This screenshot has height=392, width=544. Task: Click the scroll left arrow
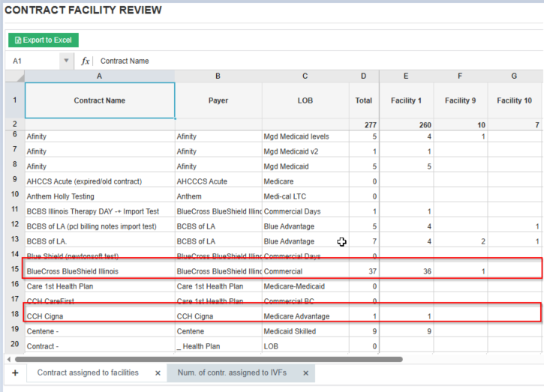[9, 360]
